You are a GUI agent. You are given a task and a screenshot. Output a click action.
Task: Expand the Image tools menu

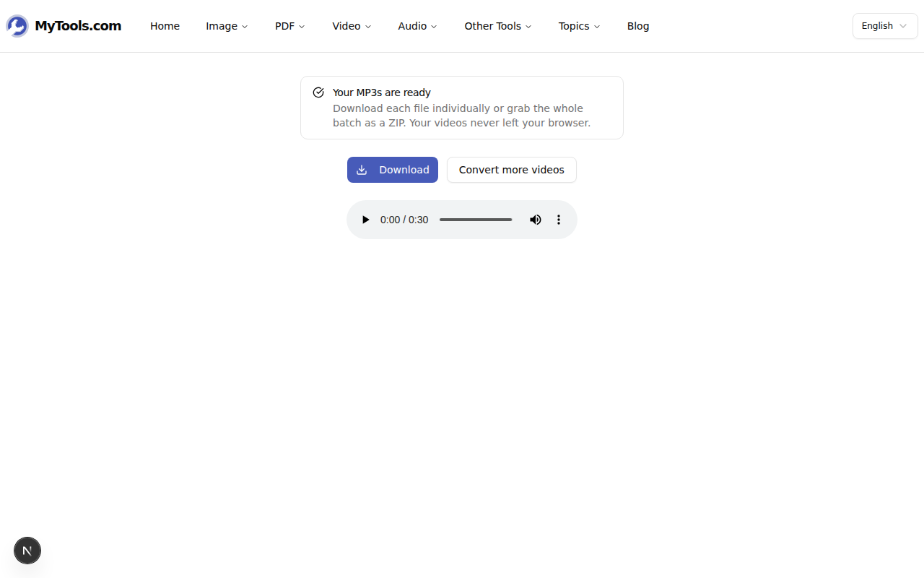[x=227, y=26]
